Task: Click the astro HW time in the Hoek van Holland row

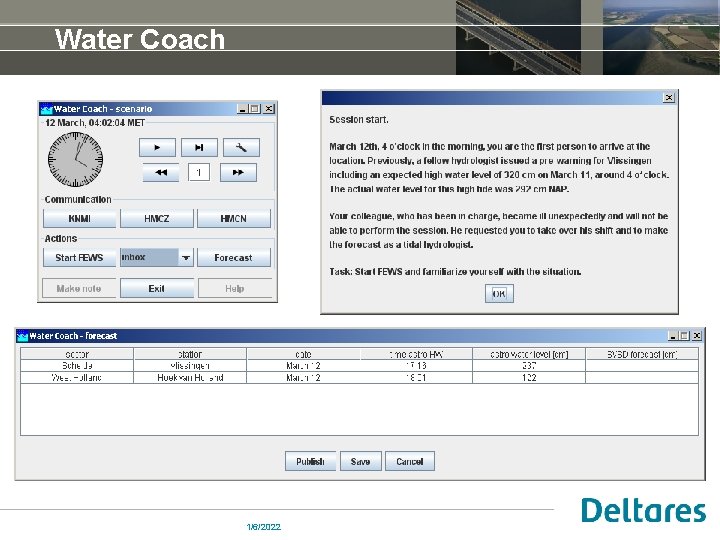Action: 416,377
